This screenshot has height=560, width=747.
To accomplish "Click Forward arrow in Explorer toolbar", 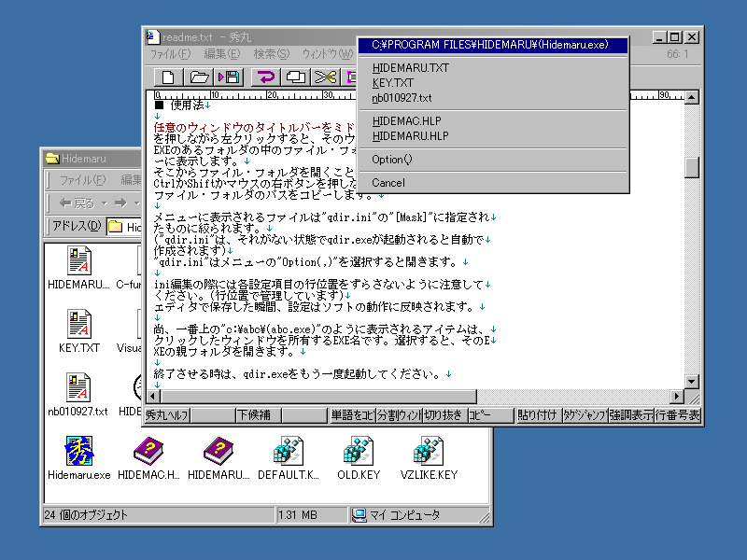I will coord(121,203).
